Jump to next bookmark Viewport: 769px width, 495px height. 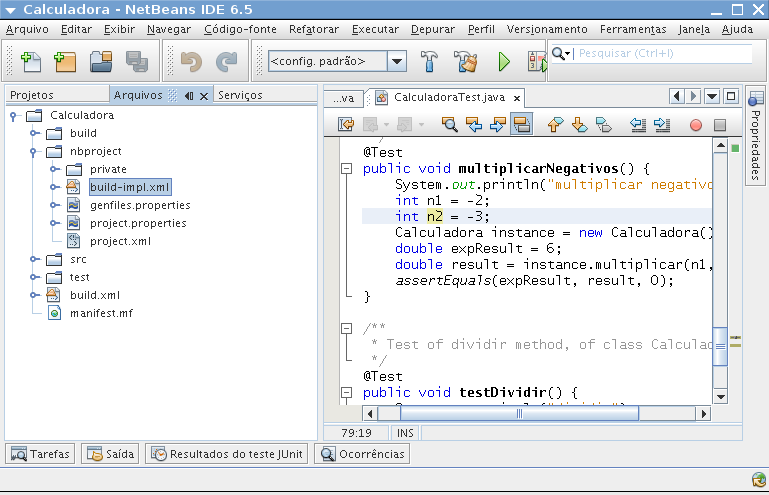point(580,125)
